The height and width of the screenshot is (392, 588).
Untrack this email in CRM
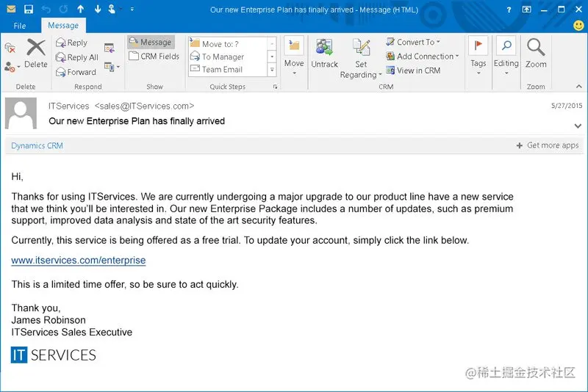[324, 53]
